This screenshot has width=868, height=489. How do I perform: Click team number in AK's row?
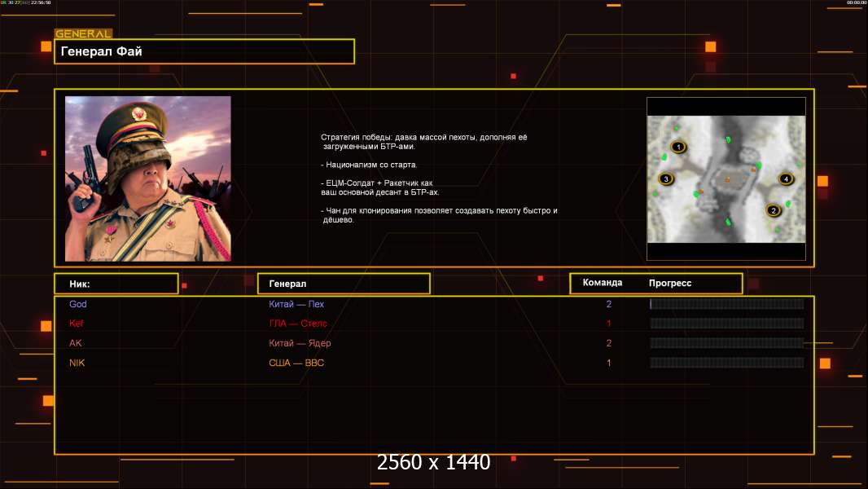click(609, 343)
